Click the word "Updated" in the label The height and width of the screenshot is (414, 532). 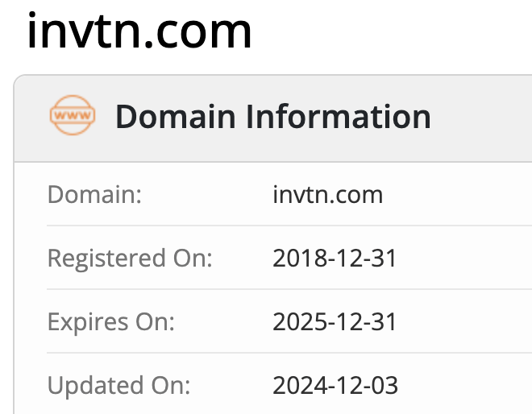[96, 386]
